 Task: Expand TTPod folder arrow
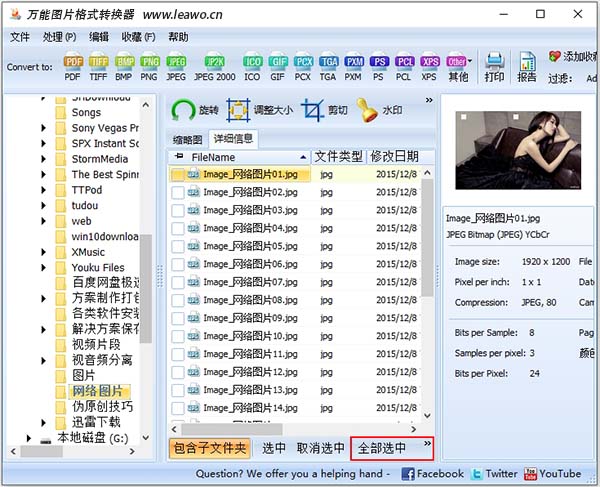44,190
